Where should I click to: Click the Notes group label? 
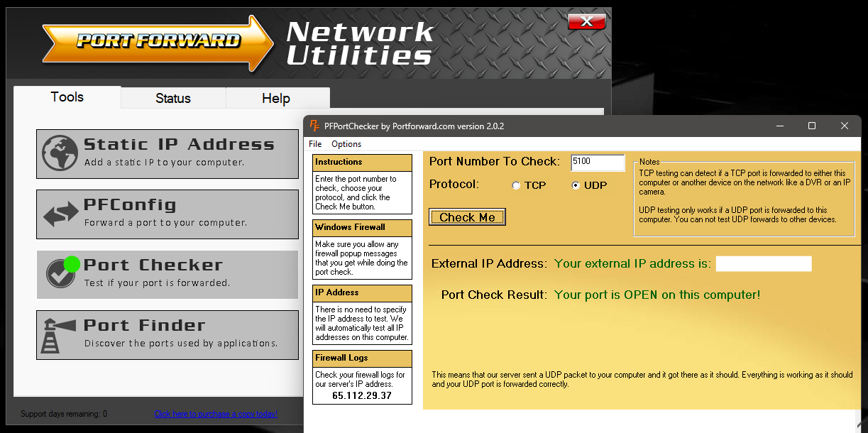pyautogui.click(x=649, y=162)
